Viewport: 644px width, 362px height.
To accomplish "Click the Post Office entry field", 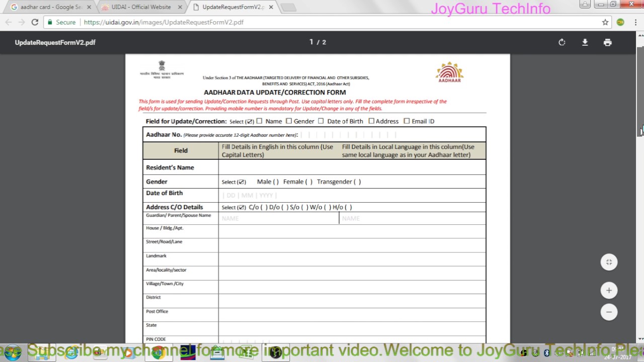I will [352, 315].
